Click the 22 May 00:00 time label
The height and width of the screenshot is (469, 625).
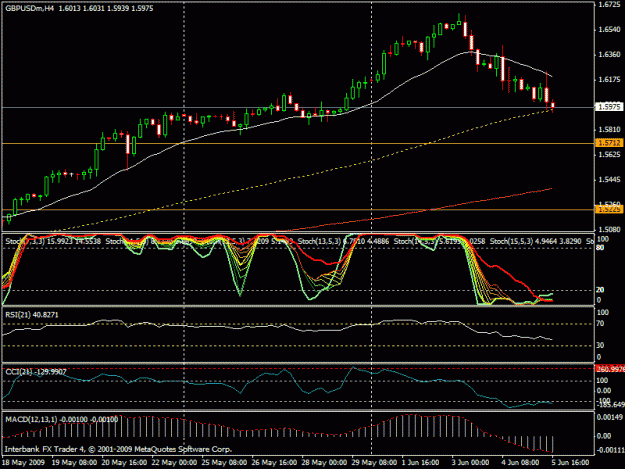[x=174, y=463]
